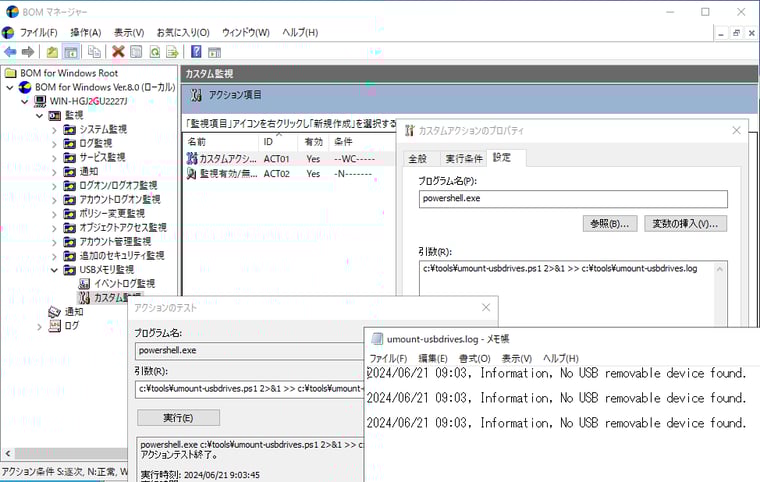Close the カスタムアクションのプロパティ dialog

pyautogui.click(x=737, y=130)
